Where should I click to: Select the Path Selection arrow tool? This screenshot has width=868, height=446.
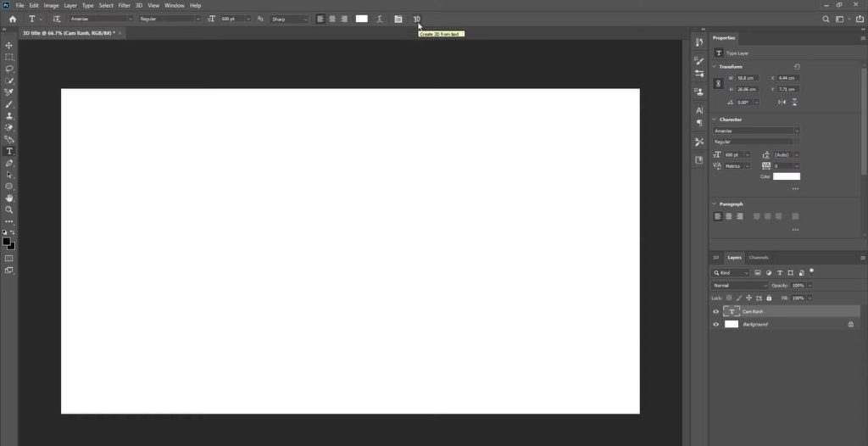[x=8, y=175]
